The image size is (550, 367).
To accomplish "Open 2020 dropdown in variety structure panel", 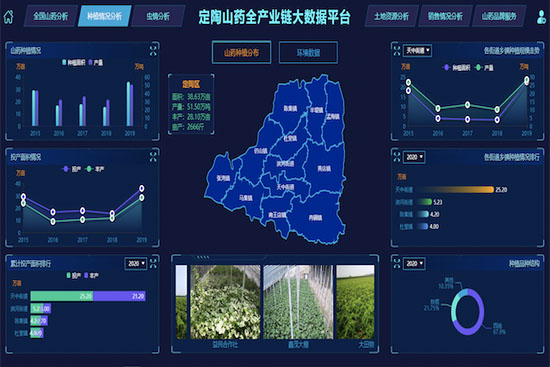I will (x=414, y=263).
